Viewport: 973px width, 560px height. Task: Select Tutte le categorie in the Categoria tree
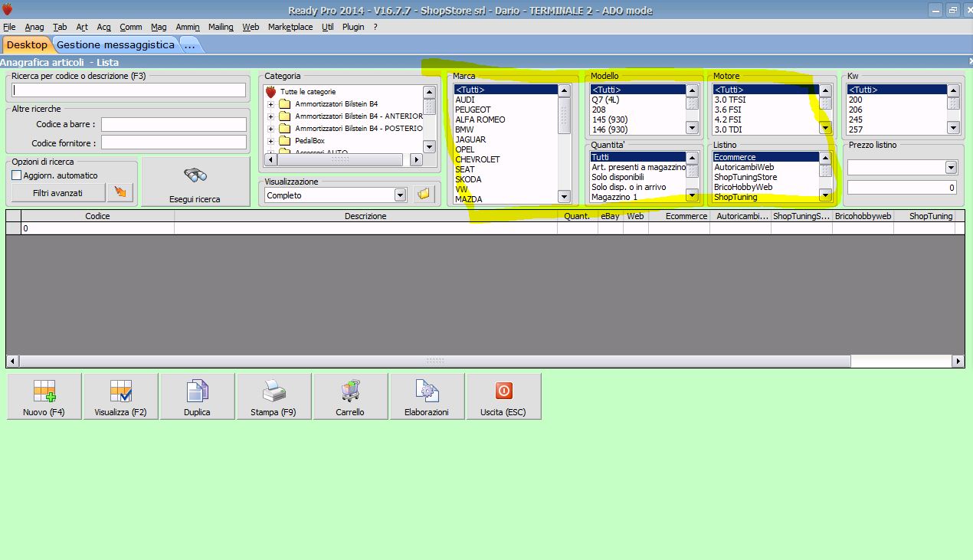coord(308,92)
